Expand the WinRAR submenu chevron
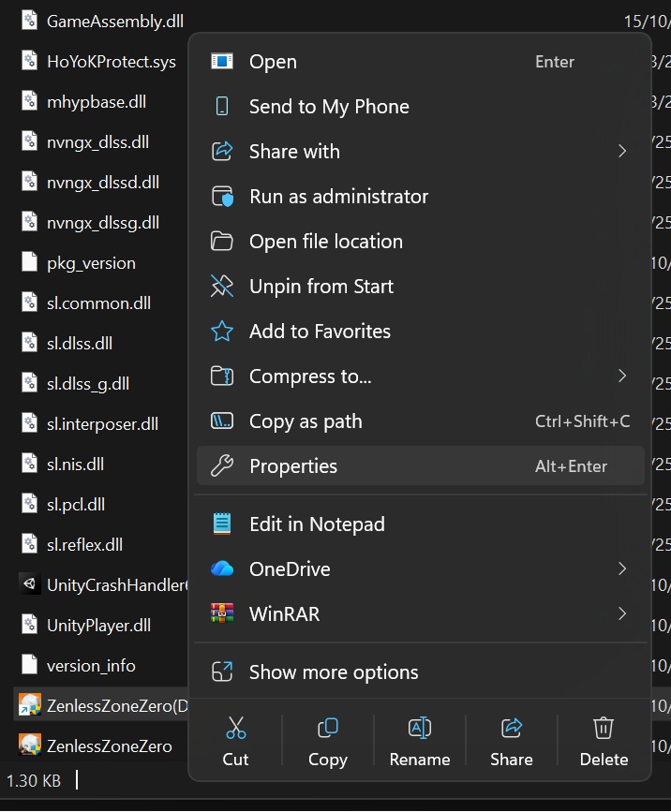 click(622, 614)
